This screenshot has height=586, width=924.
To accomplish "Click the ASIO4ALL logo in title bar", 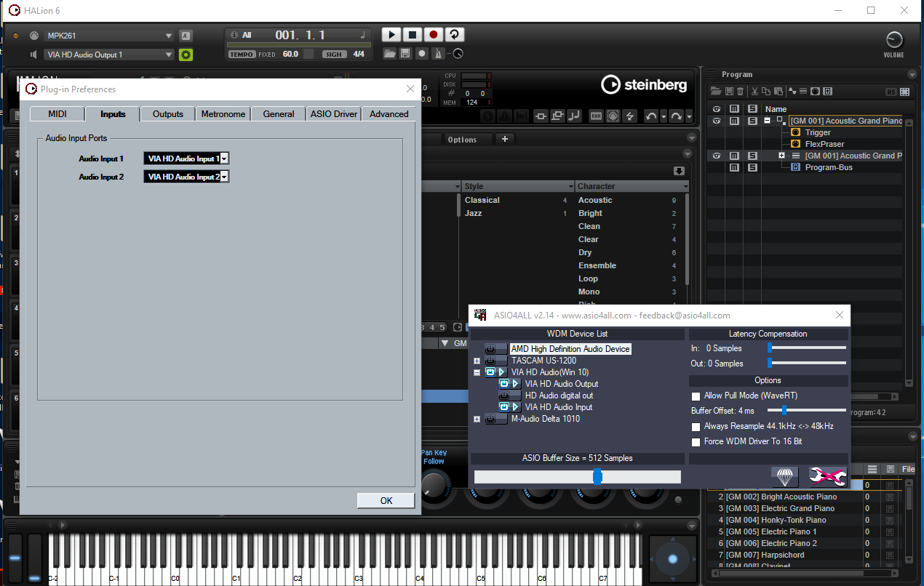I will pos(480,315).
